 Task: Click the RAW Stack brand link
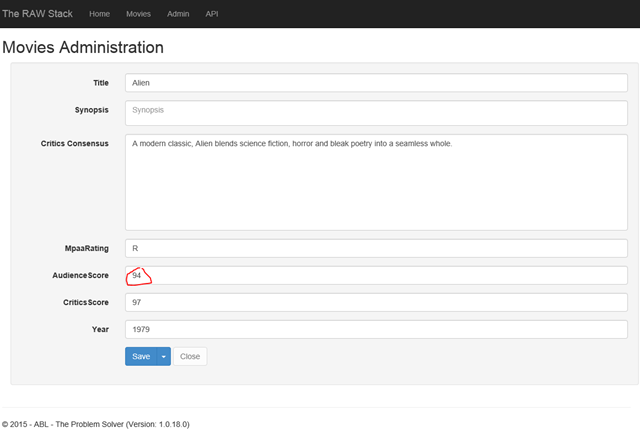[x=37, y=14]
